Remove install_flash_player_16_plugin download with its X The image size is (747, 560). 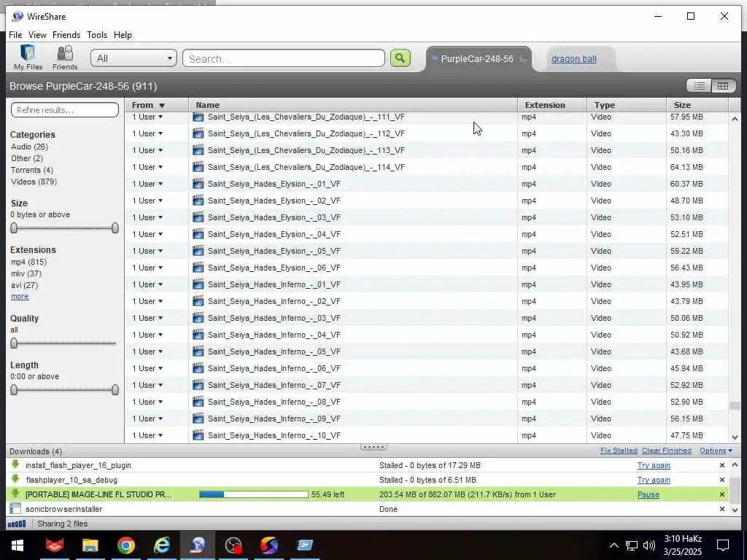[x=721, y=465]
